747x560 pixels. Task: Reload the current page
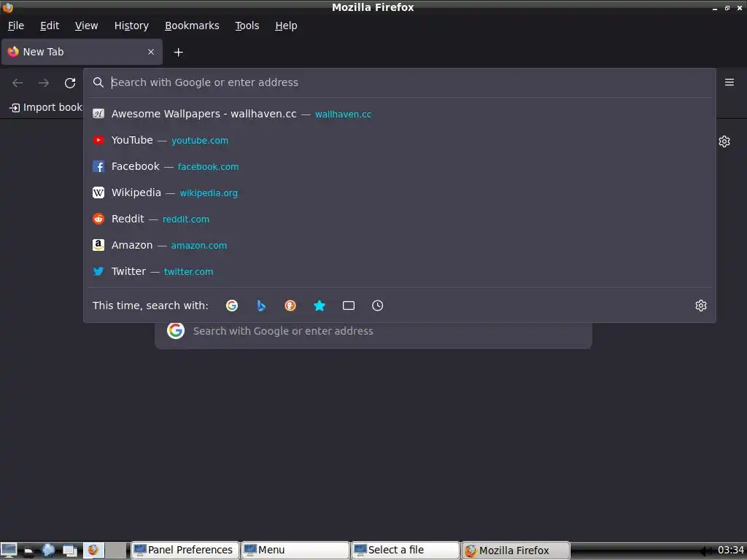coord(70,83)
